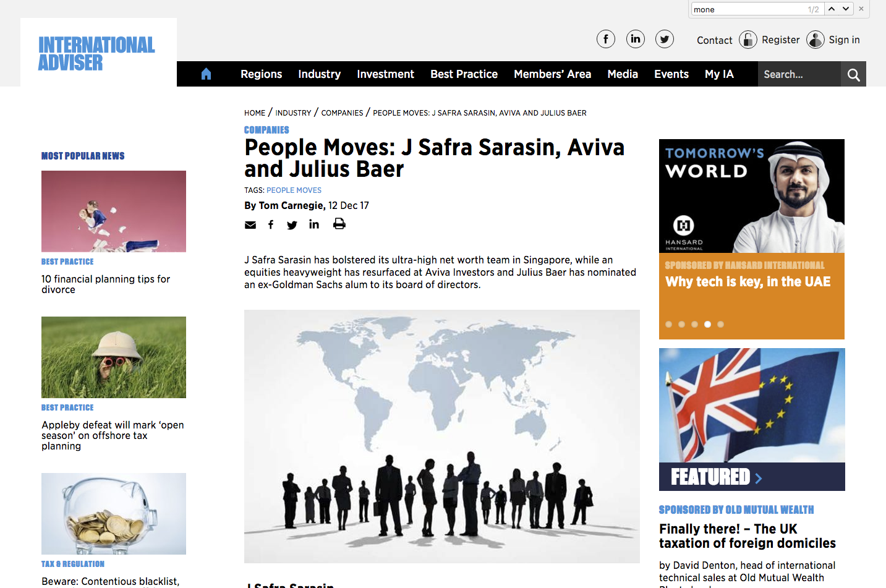Open the pith helmet in grass thumbnail
This screenshot has height=588, width=886.
point(114,357)
